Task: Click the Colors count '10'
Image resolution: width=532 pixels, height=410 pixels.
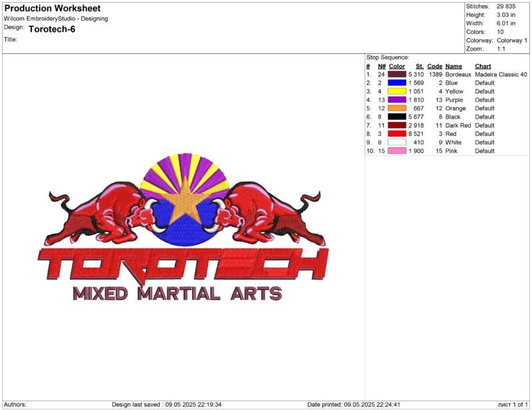Action: (x=500, y=32)
